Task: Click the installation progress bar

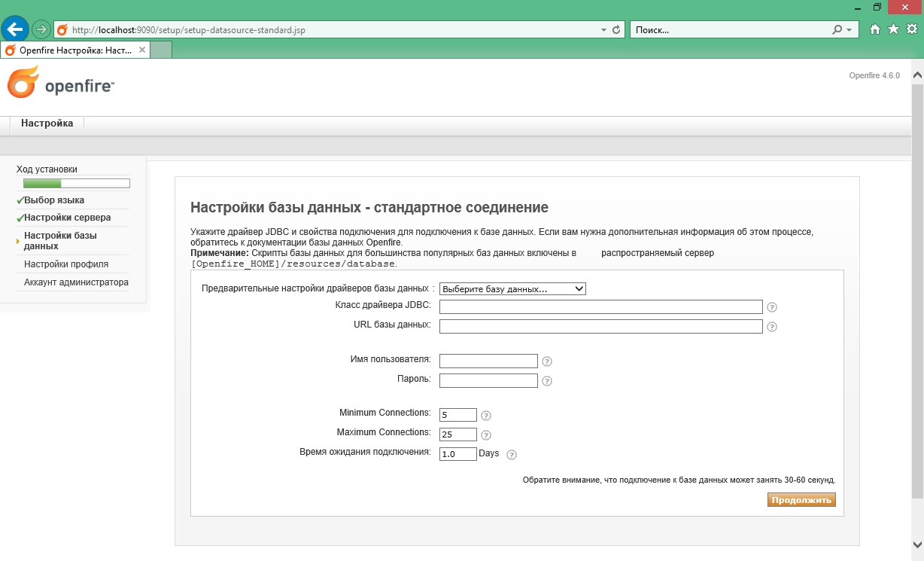Action: (x=77, y=183)
